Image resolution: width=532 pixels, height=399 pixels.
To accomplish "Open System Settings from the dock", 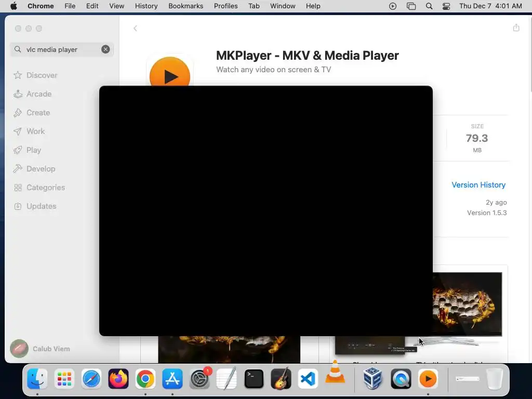I will 199,379.
